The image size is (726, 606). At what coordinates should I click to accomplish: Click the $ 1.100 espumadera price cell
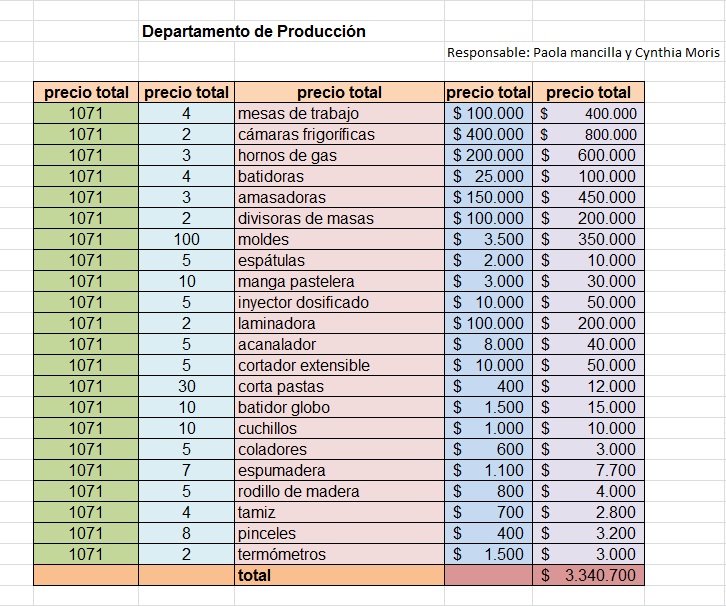(488, 470)
